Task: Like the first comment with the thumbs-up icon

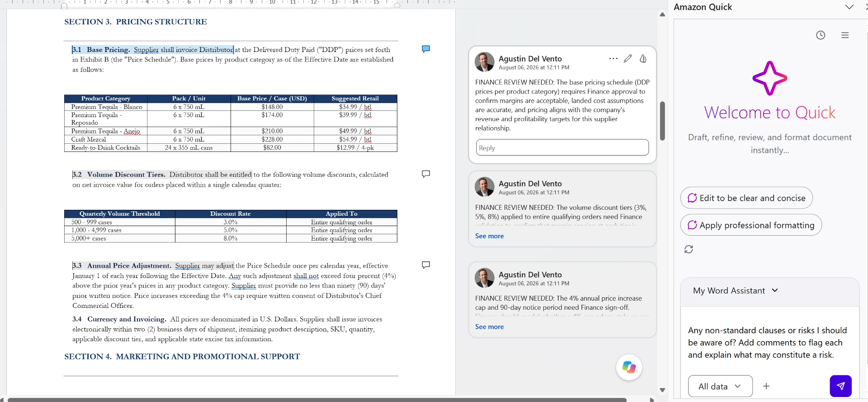Action: (643, 59)
